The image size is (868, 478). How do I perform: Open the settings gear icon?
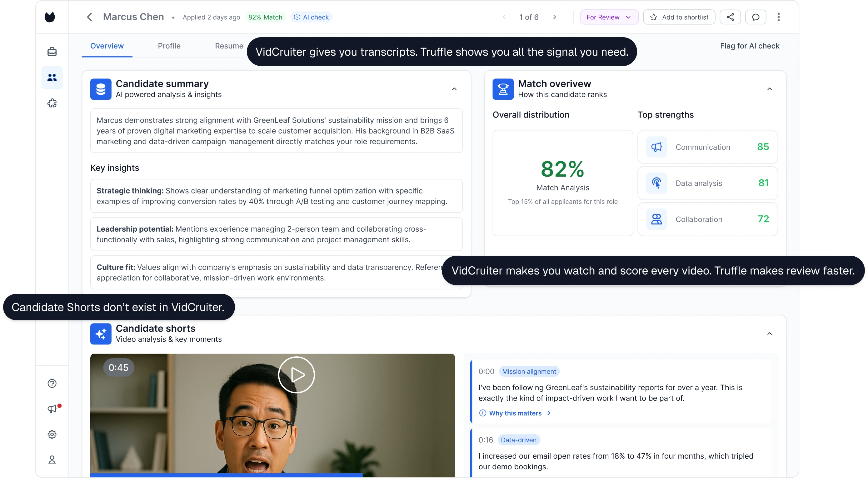pyautogui.click(x=52, y=434)
